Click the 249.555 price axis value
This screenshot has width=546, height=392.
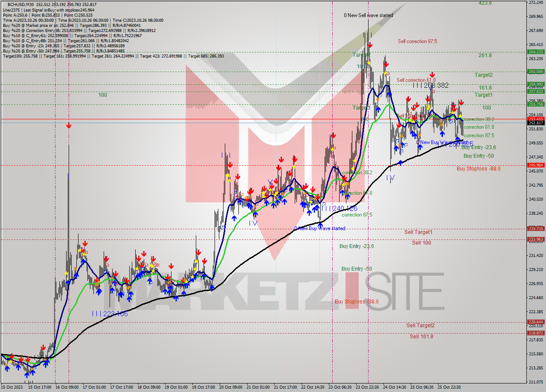[x=536, y=143]
